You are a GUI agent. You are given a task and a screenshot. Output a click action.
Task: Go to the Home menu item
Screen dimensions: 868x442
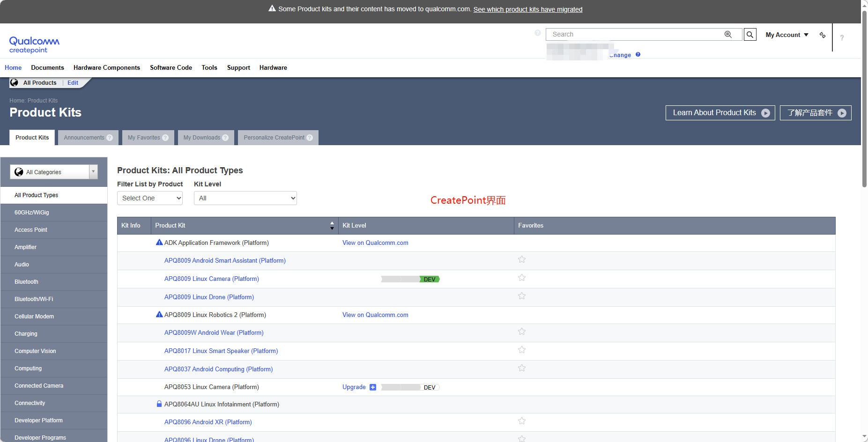click(13, 67)
